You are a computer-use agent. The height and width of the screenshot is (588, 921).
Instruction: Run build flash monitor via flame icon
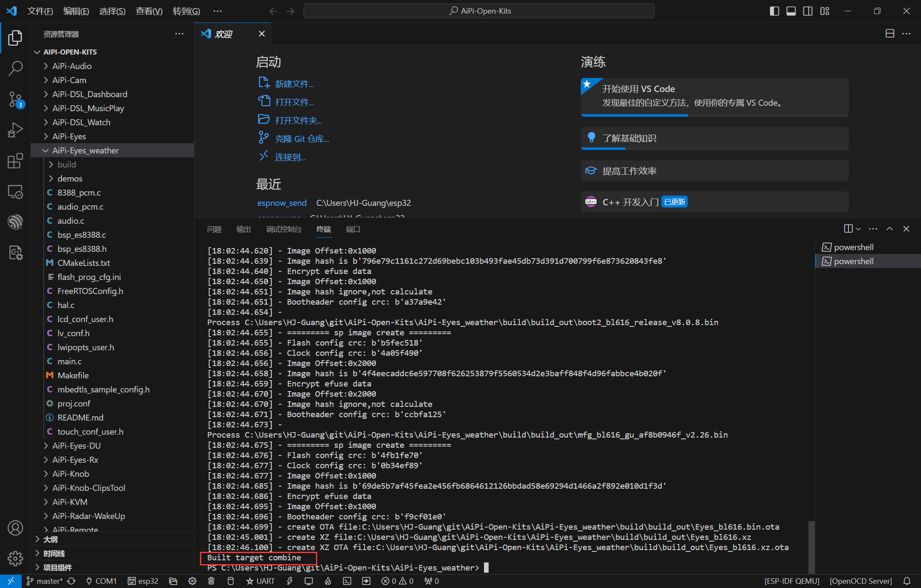click(328, 581)
